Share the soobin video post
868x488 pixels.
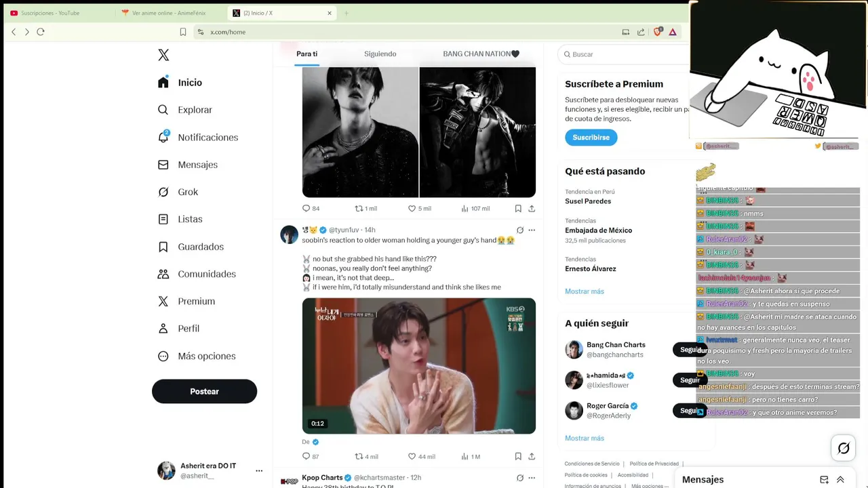coord(532,456)
